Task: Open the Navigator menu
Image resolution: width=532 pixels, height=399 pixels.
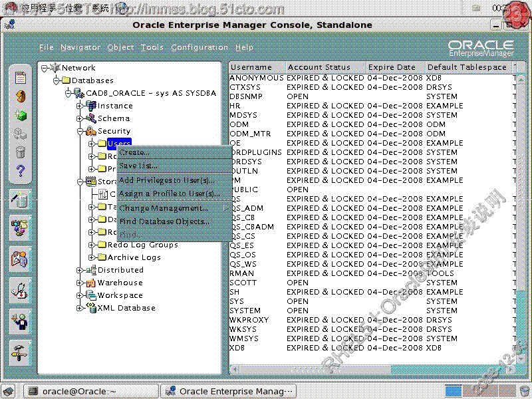Action: [x=80, y=47]
